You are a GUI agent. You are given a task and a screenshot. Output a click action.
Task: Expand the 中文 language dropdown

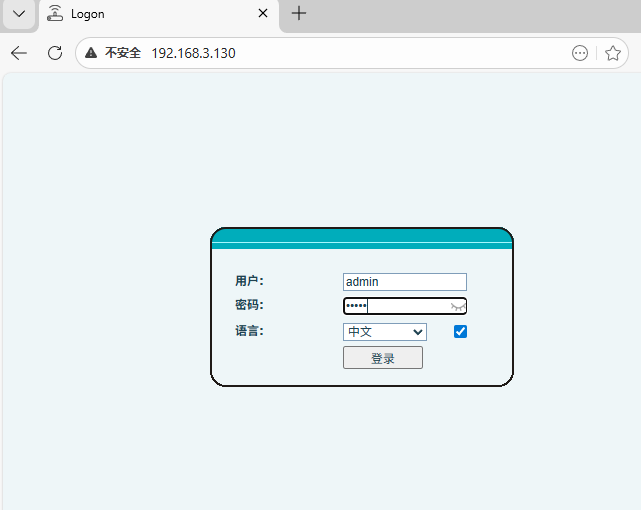(x=384, y=332)
